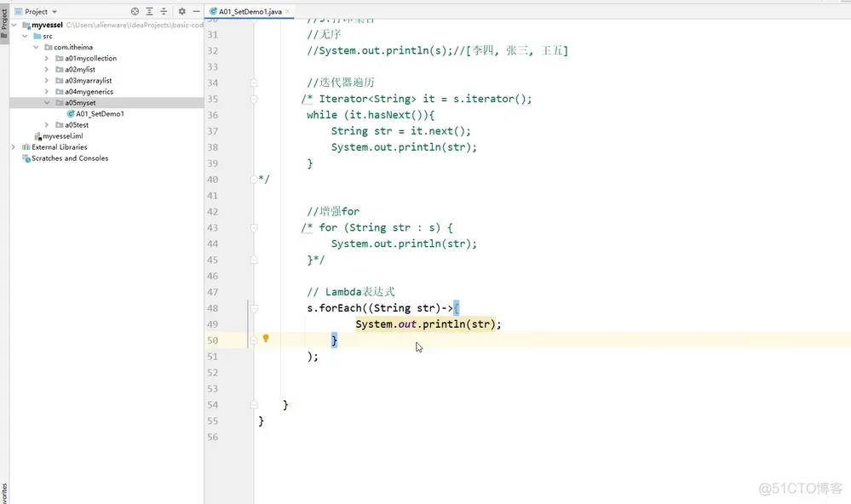Click the Lambda comment on line 47

(x=351, y=292)
